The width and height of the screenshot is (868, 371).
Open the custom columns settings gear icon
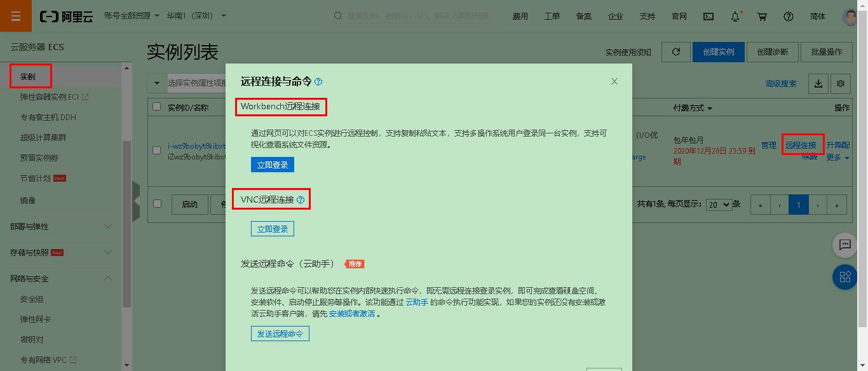point(840,83)
